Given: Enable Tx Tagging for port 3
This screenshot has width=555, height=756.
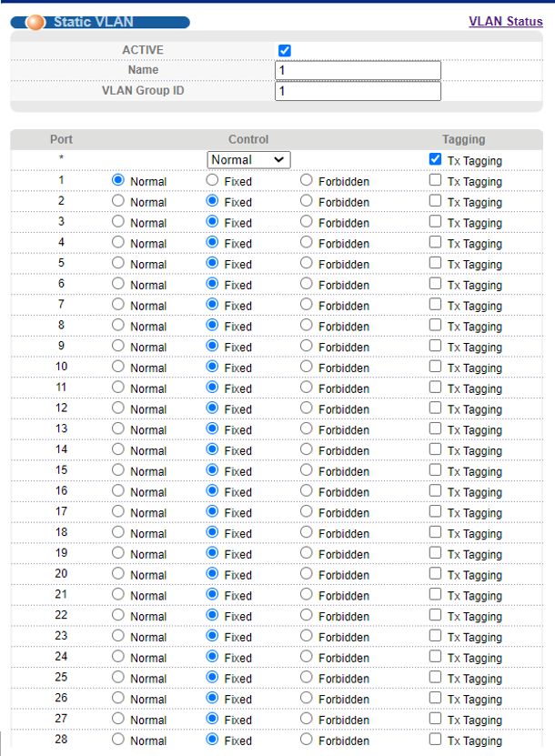Looking at the screenshot, I should (435, 221).
